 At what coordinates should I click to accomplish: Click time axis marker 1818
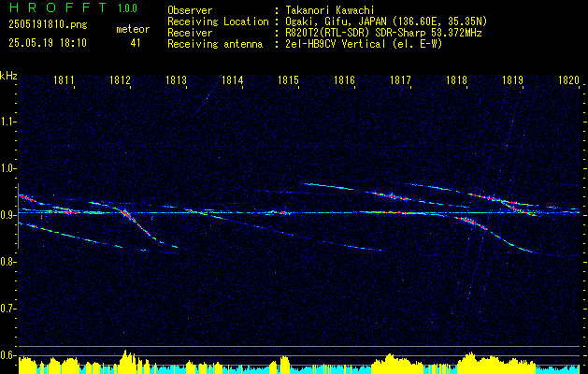coord(456,79)
